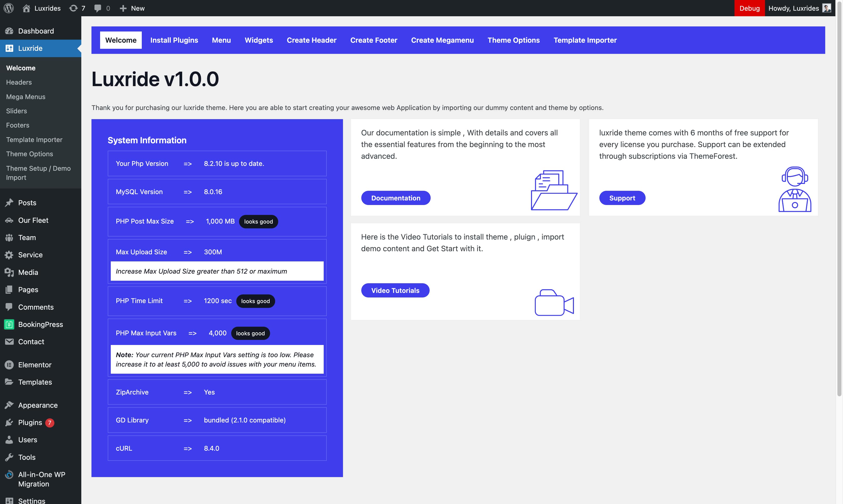Open Headers in the Luxride submenu
The height and width of the screenshot is (504, 843).
pyautogui.click(x=19, y=82)
